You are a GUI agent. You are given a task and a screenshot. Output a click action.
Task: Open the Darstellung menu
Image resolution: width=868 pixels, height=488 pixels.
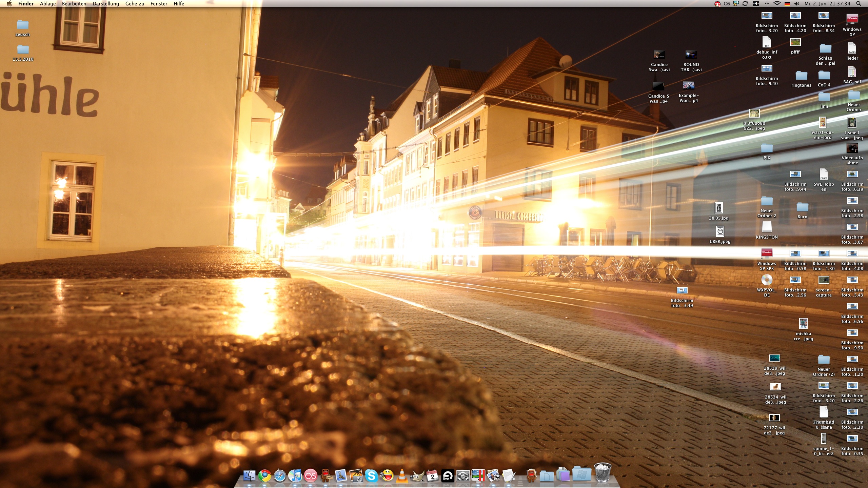point(106,4)
